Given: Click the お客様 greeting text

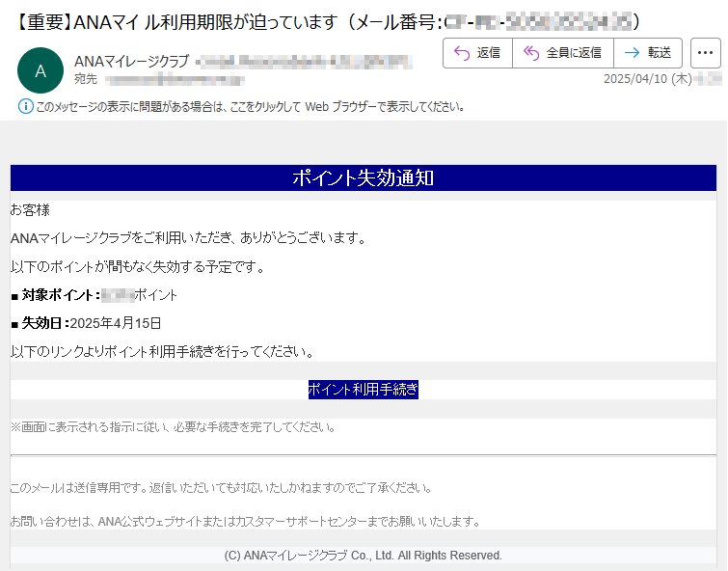Looking at the screenshot, I should pos(30,210).
